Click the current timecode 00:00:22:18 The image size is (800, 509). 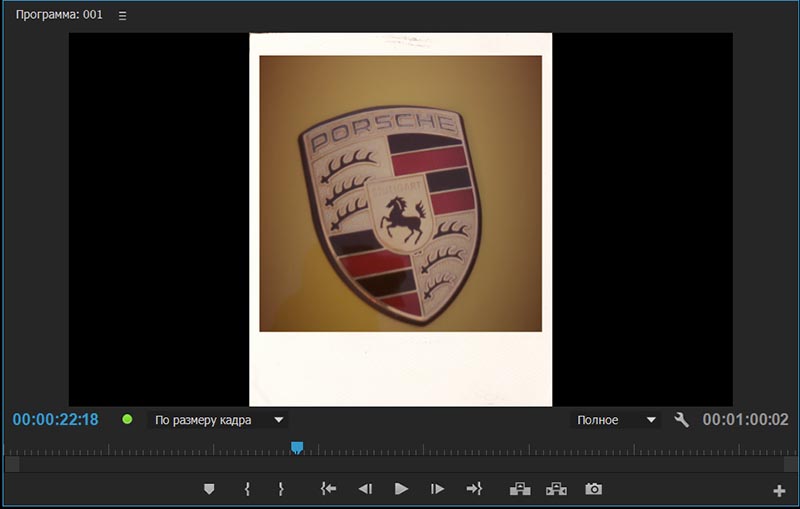(55, 420)
